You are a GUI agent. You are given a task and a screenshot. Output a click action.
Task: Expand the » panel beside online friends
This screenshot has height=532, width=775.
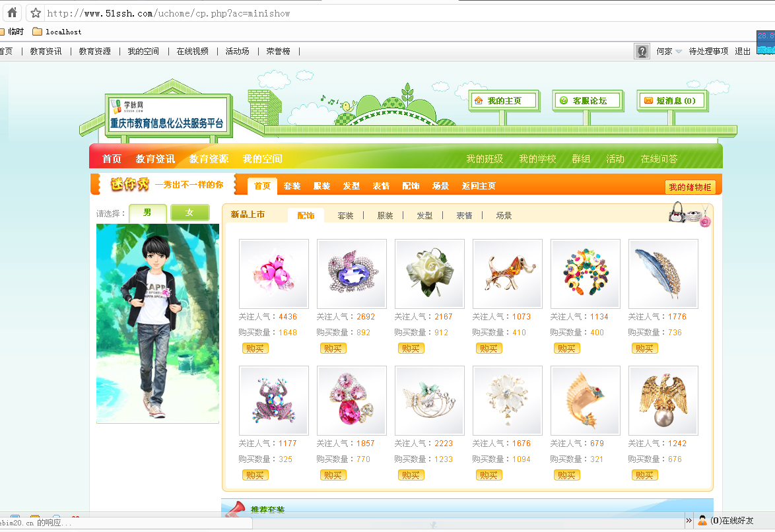(689, 521)
